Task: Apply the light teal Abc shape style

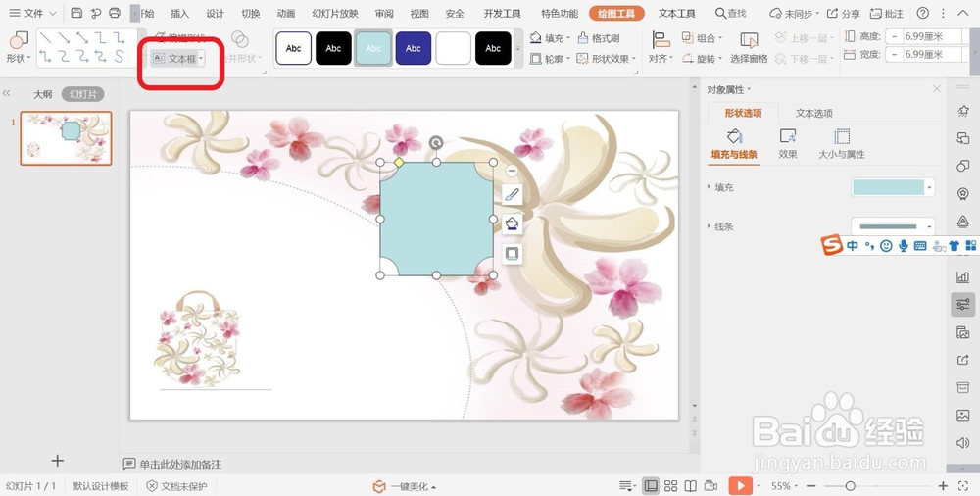Action: click(x=373, y=48)
